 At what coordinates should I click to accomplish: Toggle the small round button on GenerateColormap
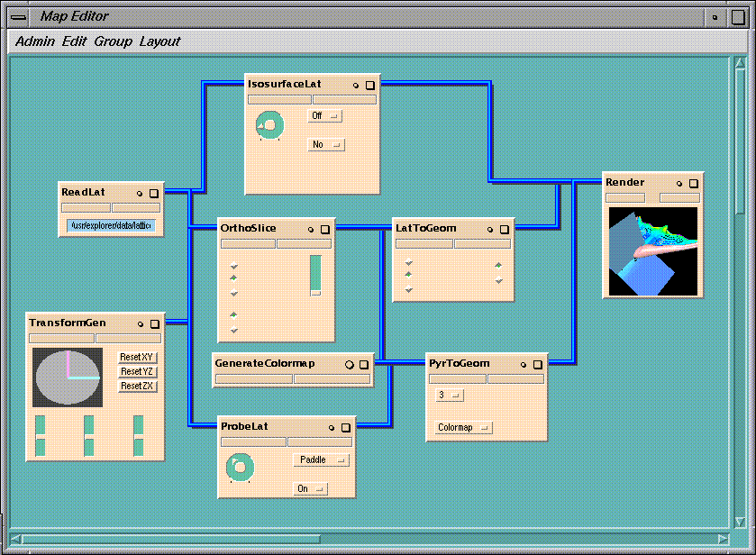point(349,365)
